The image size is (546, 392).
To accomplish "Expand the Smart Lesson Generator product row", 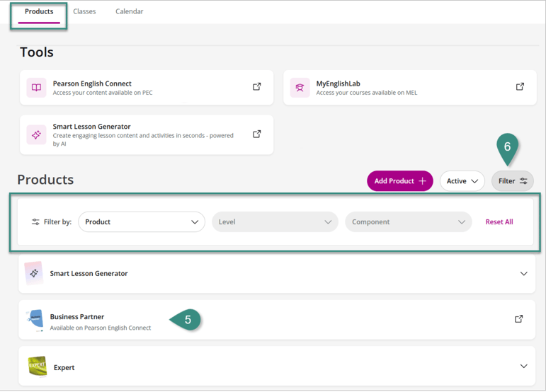I will coord(523,274).
